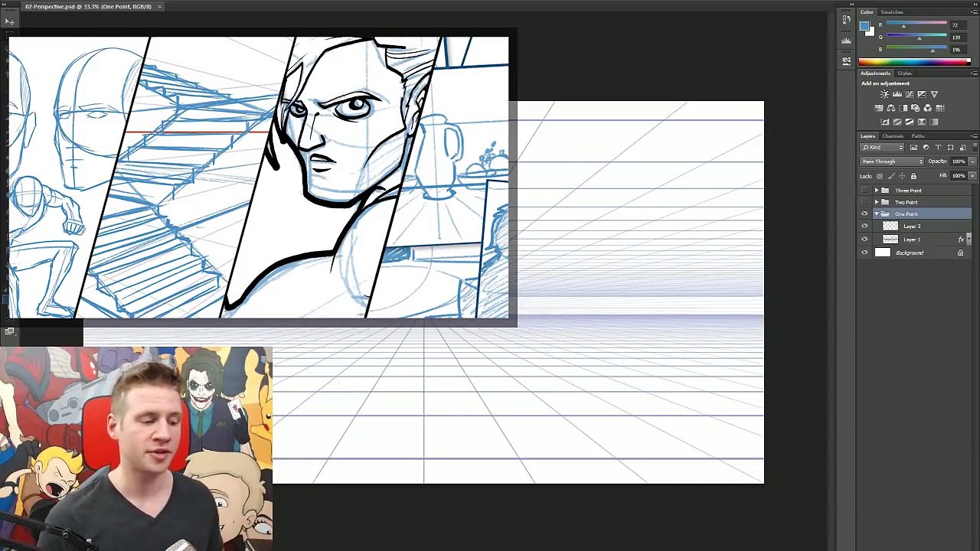Image resolution: width=980 pixels, height=551 pixels.
Task: Add a Threshold adjustment
Action: pyautogui.click(x=910, y=122)
